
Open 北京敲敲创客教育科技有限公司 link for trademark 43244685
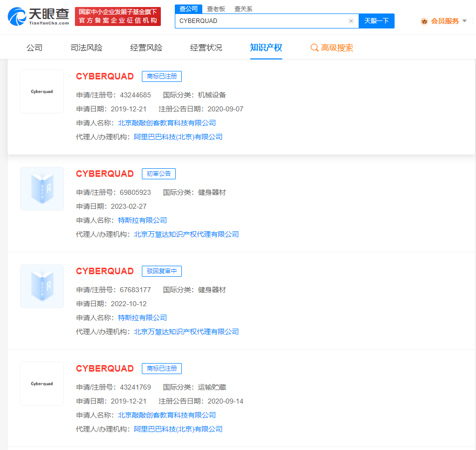point(167,123)
